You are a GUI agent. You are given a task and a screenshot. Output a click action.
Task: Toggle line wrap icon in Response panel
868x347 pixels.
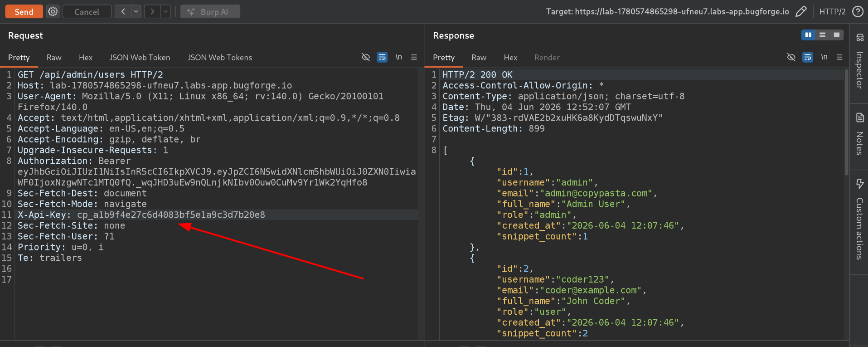808,57
